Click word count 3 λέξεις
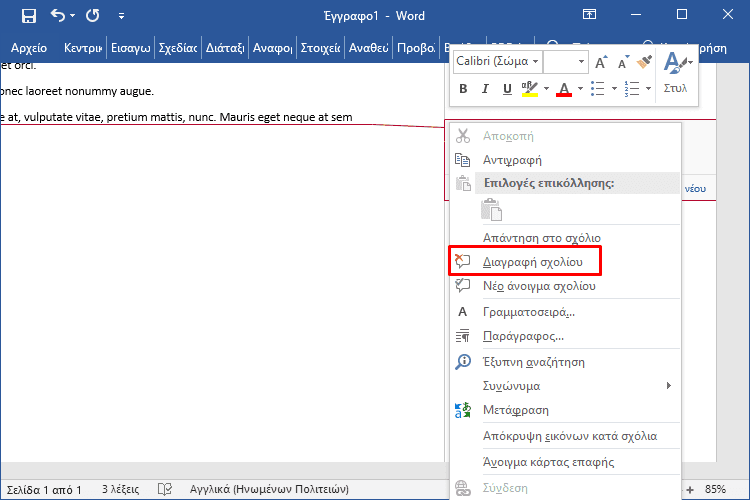 point(121,489)
